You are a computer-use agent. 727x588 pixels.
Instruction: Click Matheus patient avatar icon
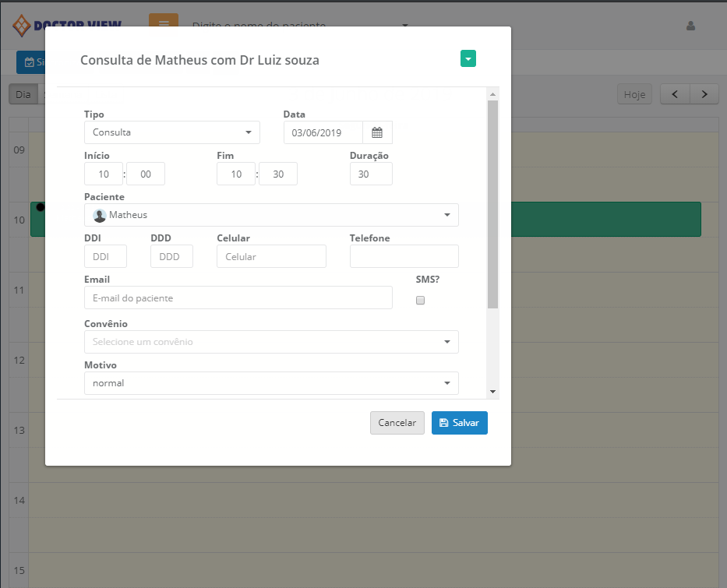[x=100, y=215]
